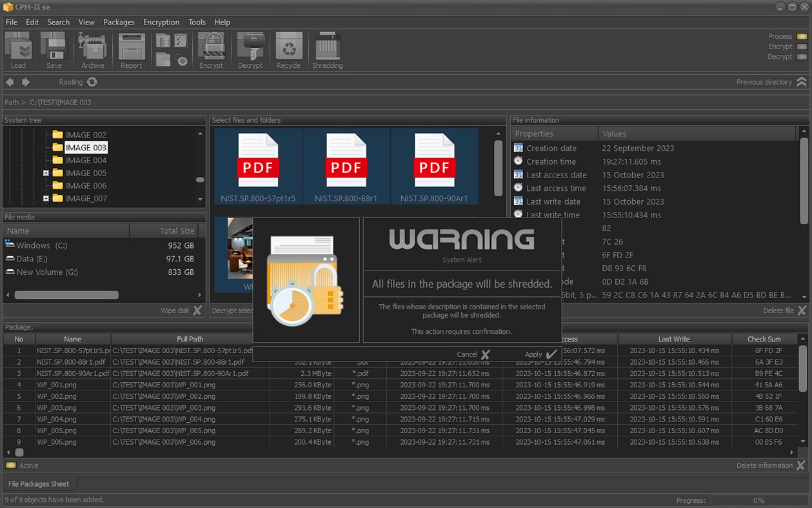Click the Previous directory up-arrow icon
The height and width of the screenshot is (508, 812).
802,82
